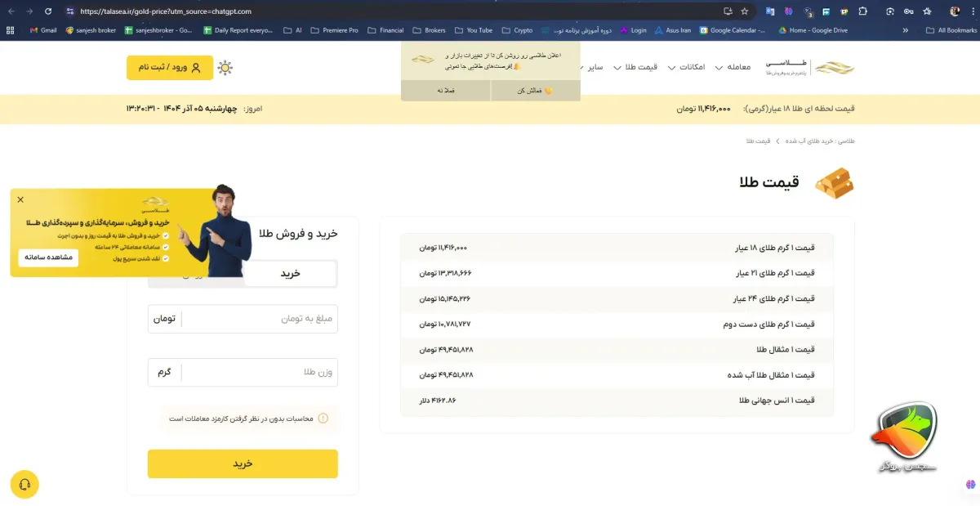Bookmark this page with the star icon

tap(744, 11)
